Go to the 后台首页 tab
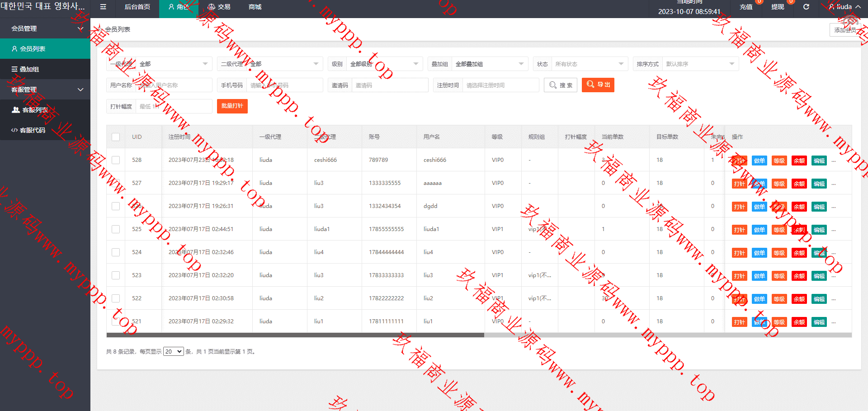Screen dimensions: 868x411 (137, 7)
